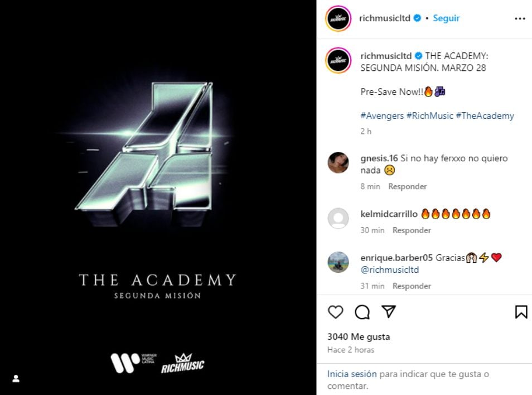Open the #TheAcademy hashtag
Screen dimensions: 532x395
[485, 115]
